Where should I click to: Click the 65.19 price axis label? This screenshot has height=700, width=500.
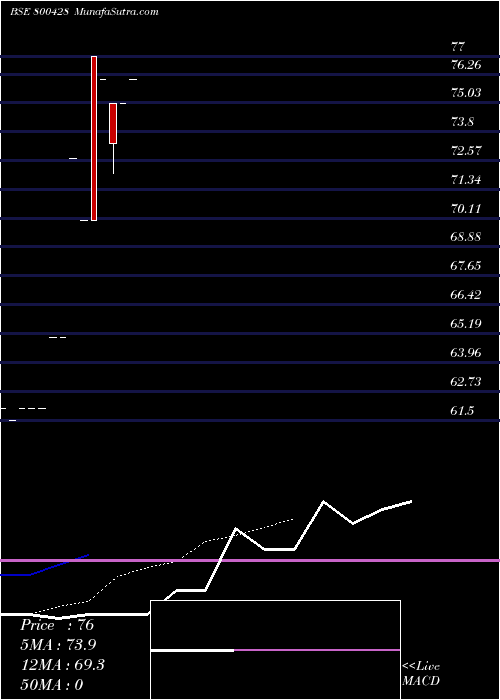[466, 323]
